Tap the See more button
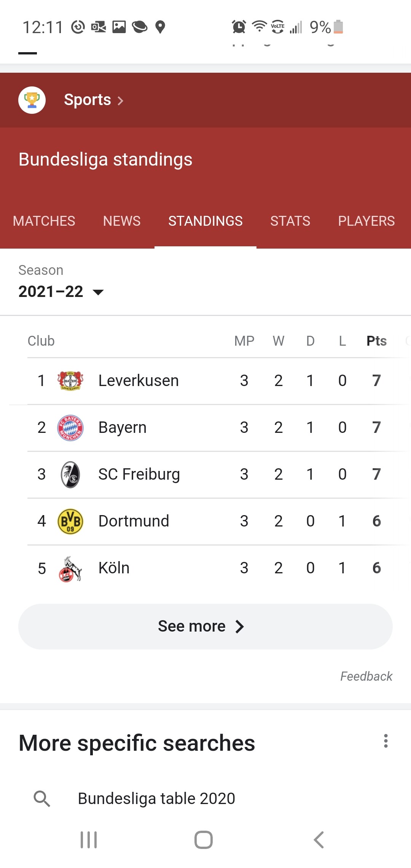The height and width of the screenshot is (868, 411). [205, 626]
